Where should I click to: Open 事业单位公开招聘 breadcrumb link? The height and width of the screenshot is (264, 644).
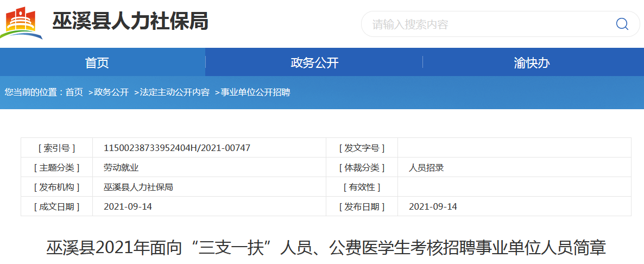tap(255, 92)
